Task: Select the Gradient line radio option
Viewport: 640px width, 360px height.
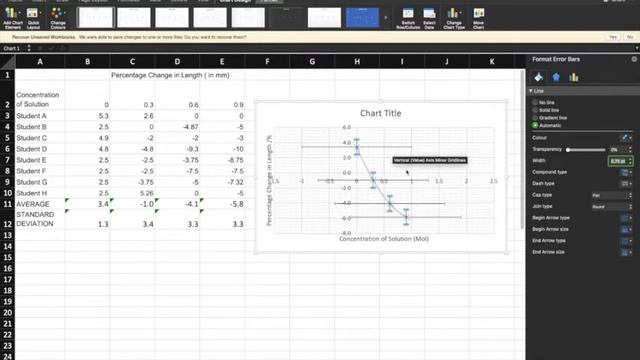Action: tap(535, 118)
